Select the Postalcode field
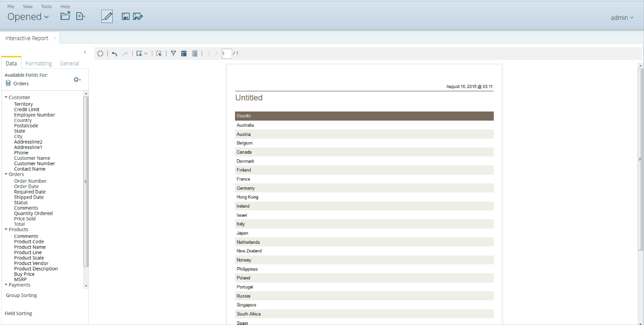644x325 pixels. pyautogui.click(x=26, y=126)
